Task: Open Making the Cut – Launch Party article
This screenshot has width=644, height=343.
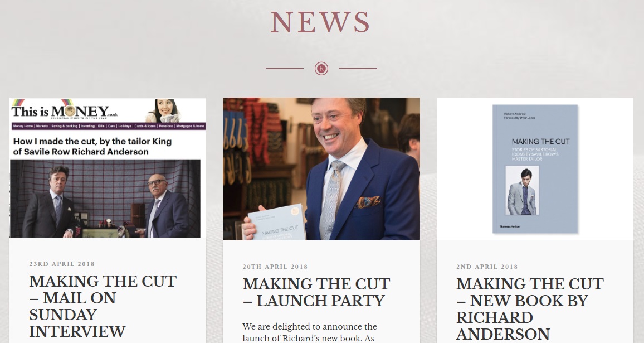Action: [316, 292]
